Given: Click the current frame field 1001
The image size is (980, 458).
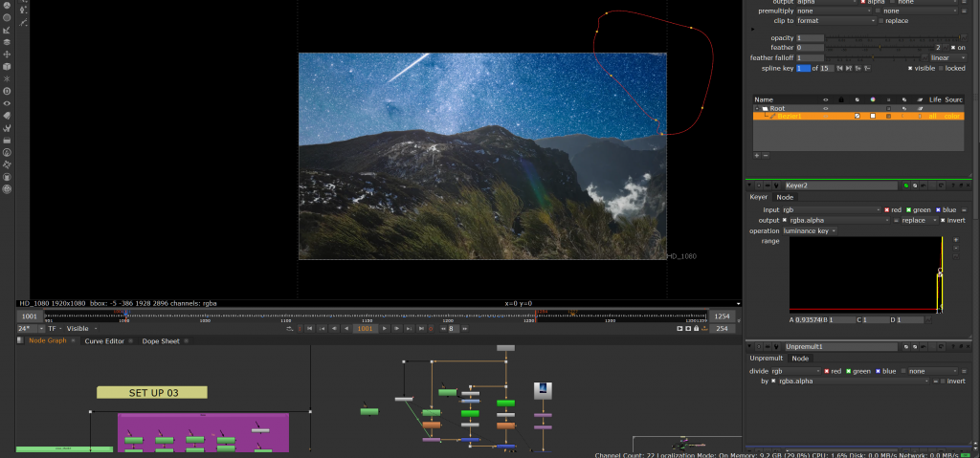Looking at the screenshot, I should coord(365,329).
